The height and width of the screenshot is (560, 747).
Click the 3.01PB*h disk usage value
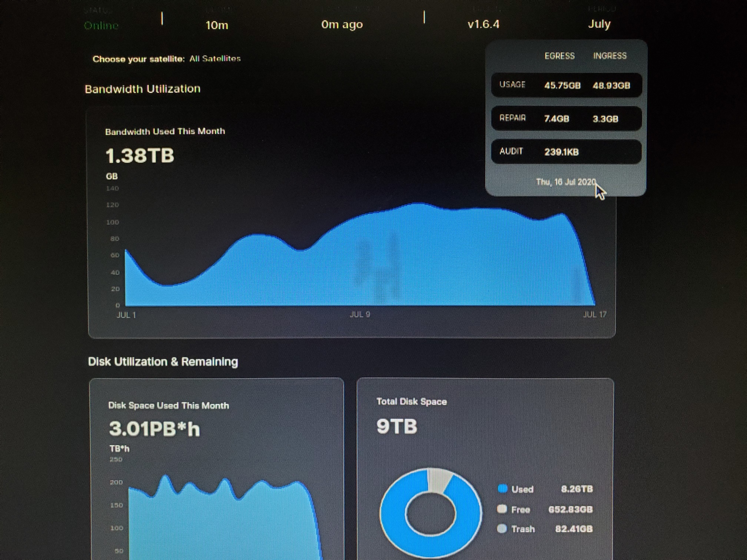155,429
